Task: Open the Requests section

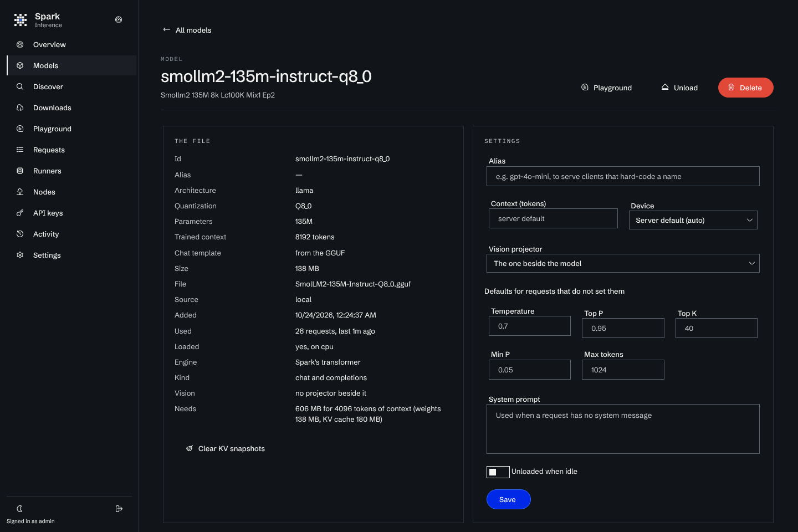Action: point(71,150)
